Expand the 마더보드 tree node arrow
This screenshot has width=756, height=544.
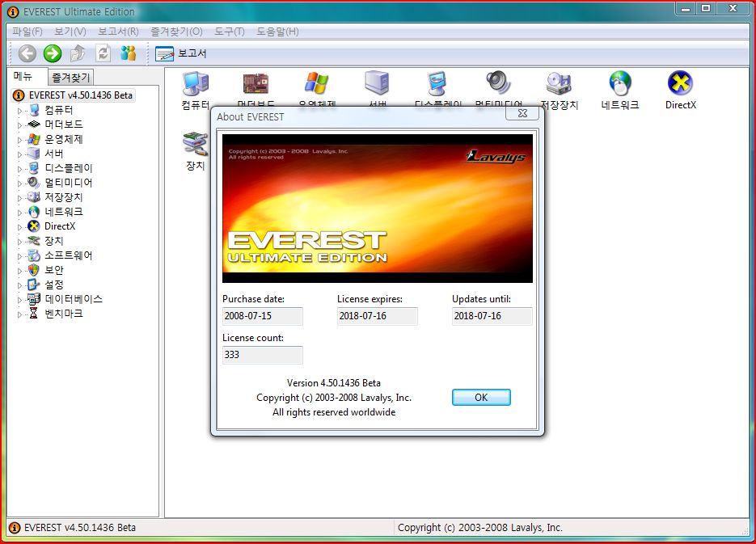point(19,124)
